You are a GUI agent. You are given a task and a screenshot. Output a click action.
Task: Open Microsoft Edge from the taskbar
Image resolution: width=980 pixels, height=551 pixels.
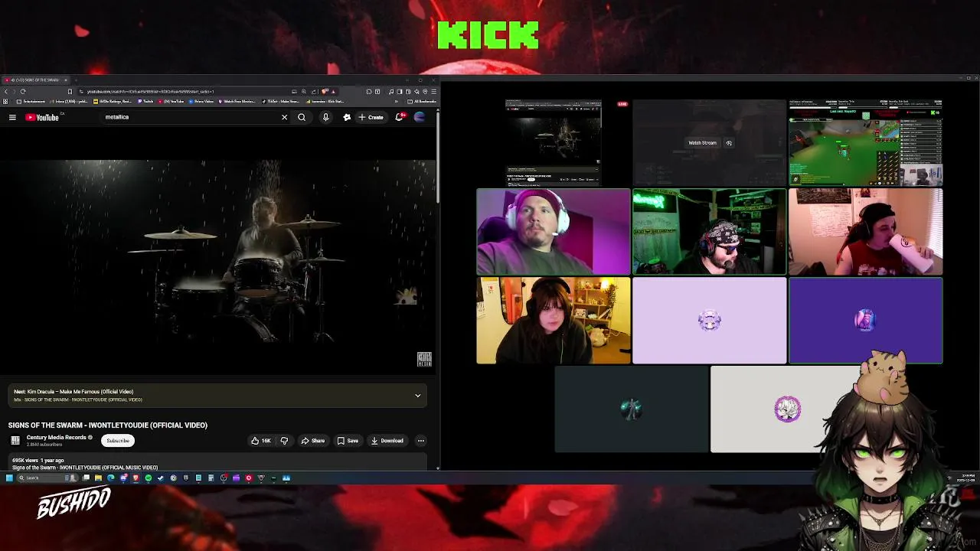[111, 478]
